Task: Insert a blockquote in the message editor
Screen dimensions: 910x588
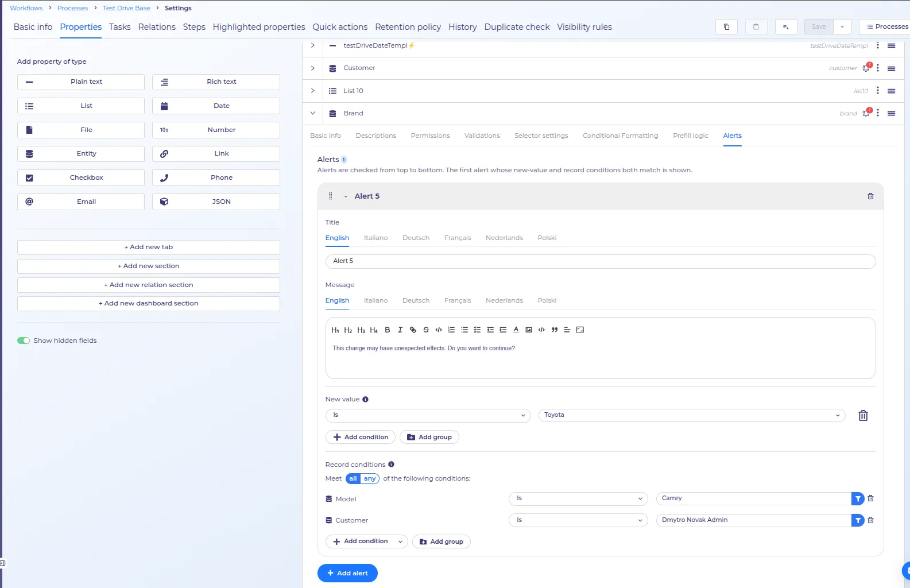Action: coord(555,330)
